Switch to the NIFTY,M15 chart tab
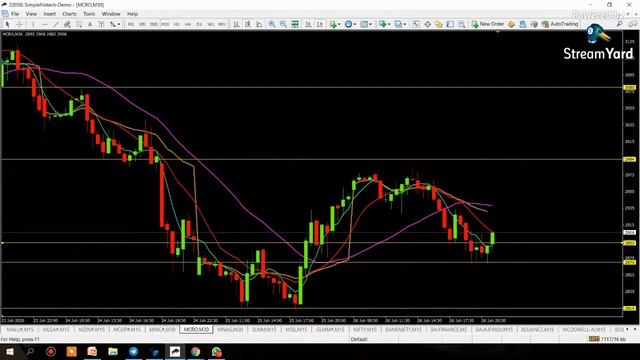The image size is (640, 360). coord(365,329)
